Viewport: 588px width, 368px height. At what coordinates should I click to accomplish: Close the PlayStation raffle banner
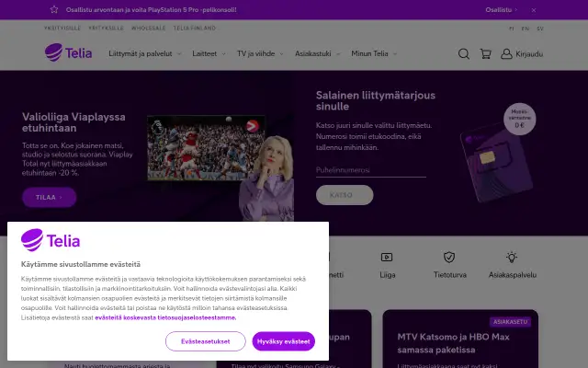point(534,10)
